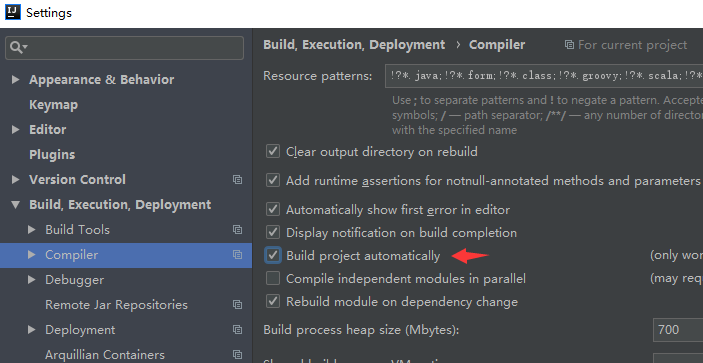Viewport: 703px width, 363px height.
Task: Click the IntelliJ IDEA logo in title bar
Action: [13, 12]
